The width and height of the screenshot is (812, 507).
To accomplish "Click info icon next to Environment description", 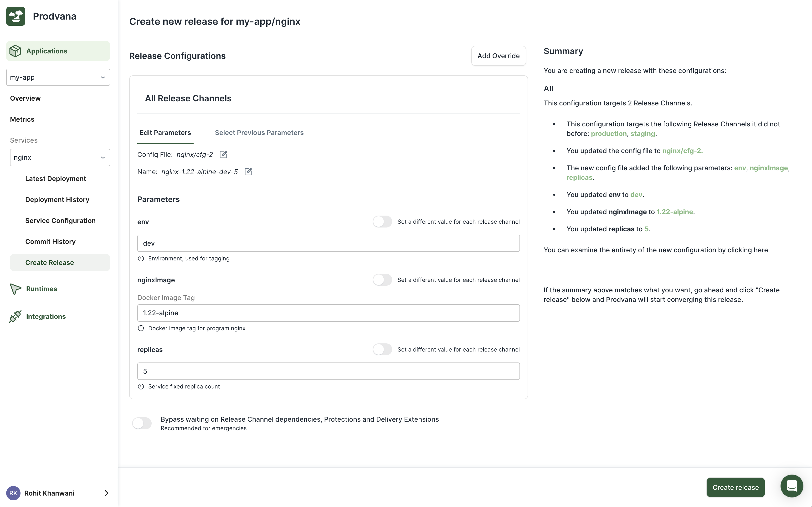I will (141, 259).
